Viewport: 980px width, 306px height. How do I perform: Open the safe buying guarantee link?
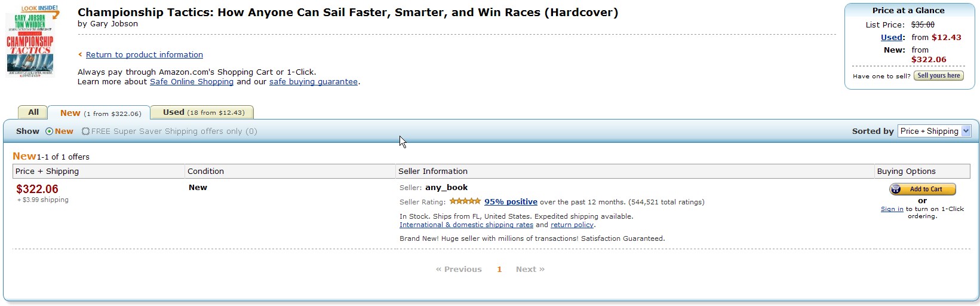313,82
